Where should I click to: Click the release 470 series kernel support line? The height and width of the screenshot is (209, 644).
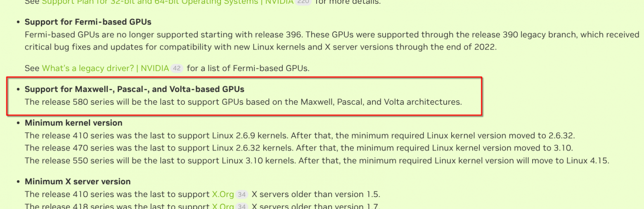298,148
